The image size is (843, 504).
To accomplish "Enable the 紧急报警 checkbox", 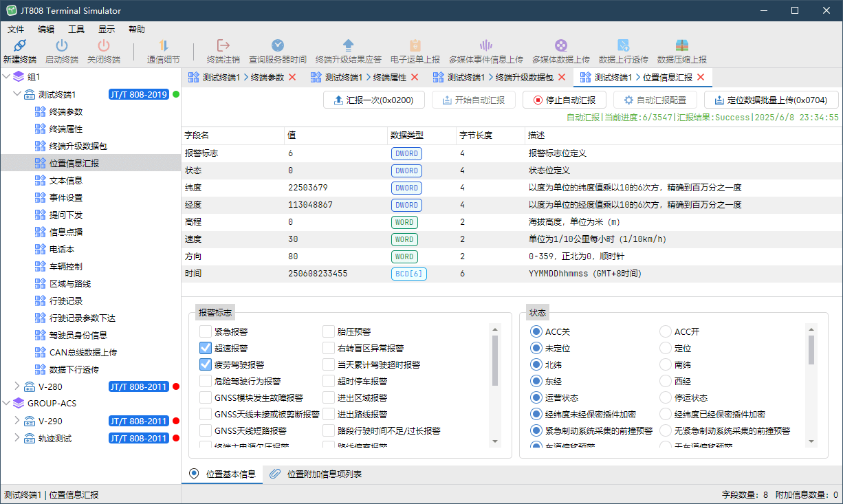I will (x=206, y=331).
